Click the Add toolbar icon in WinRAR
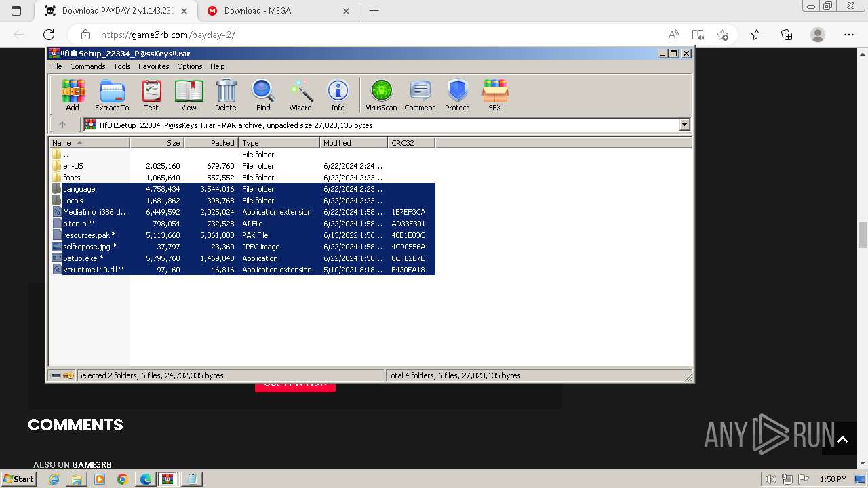 [x=73, y=95]
